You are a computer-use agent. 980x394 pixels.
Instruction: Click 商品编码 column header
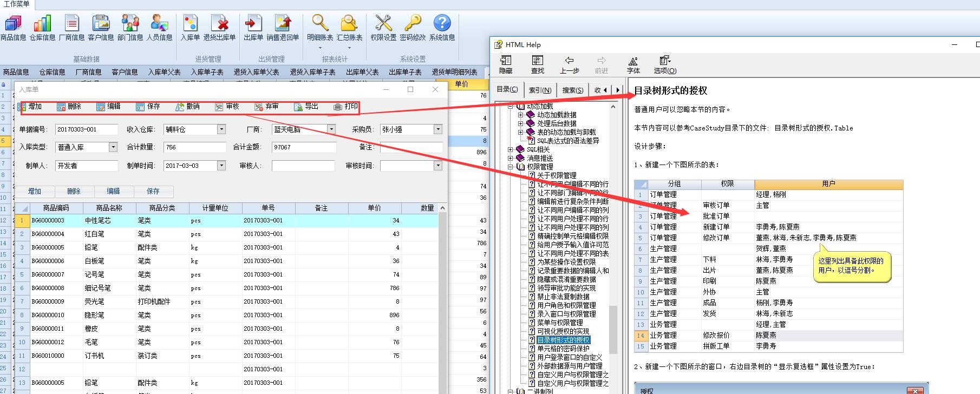(56, 208)
